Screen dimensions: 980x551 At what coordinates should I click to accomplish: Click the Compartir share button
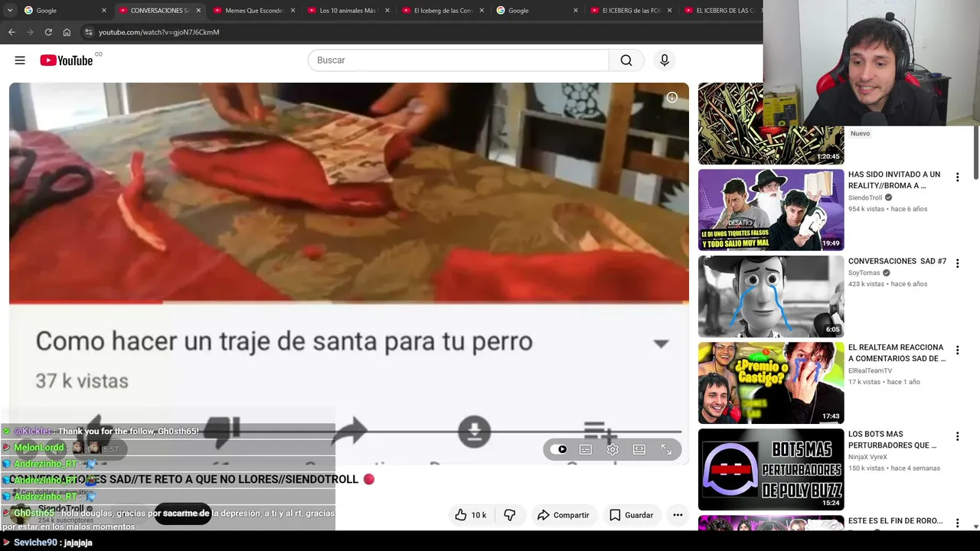tap(563, 515)
